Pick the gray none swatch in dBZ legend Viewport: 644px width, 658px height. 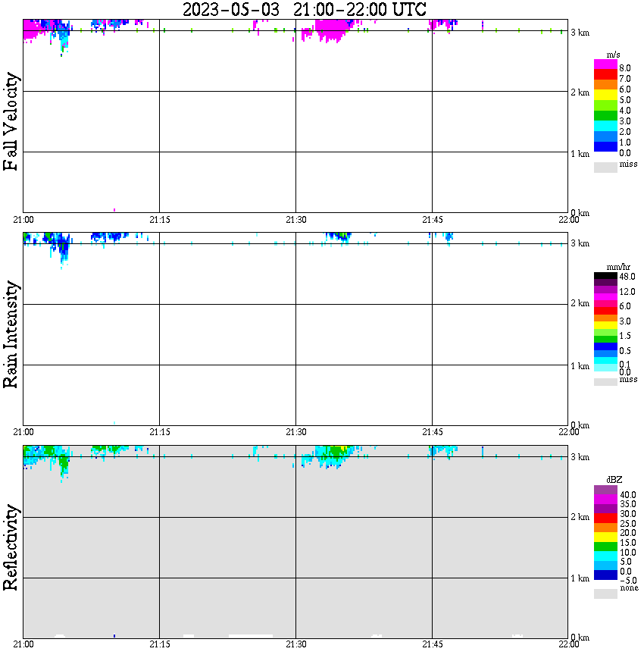point(605,594)
